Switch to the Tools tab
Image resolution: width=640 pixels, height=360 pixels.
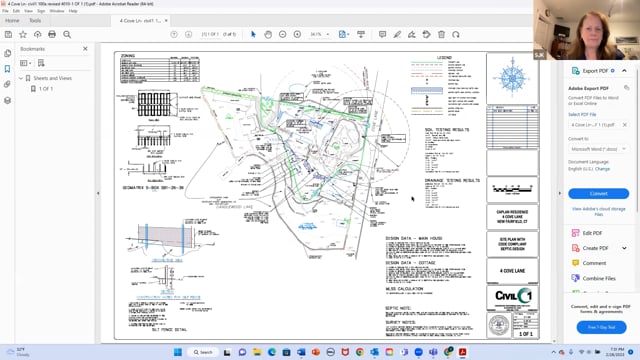tap(35, 20)
